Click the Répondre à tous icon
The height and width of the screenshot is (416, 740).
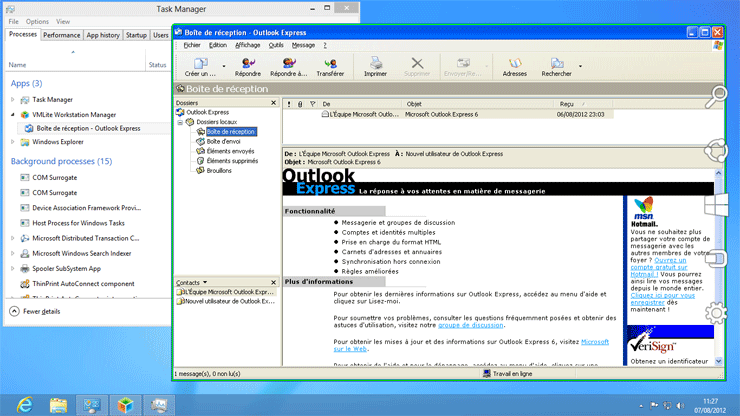(x=288, y=66)
